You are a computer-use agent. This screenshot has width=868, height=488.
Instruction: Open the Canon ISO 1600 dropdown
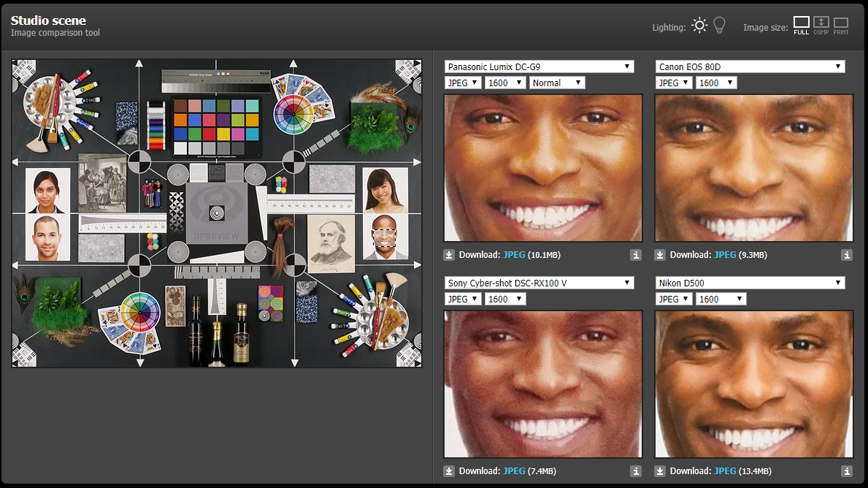716,83
